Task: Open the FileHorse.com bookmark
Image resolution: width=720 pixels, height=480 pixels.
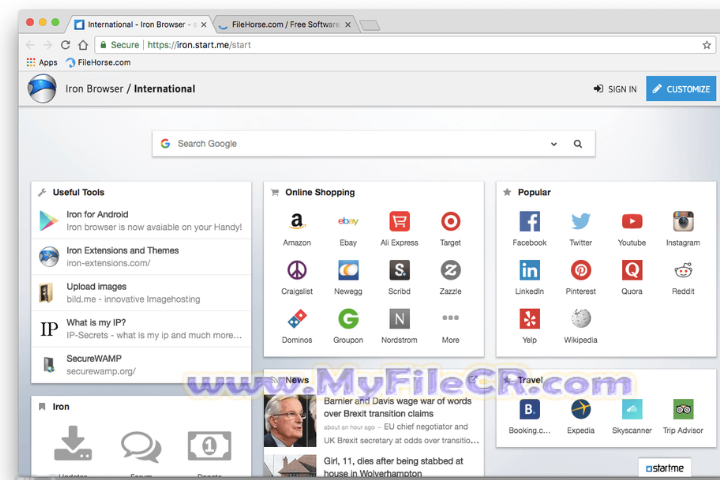Action: coord(98,62)
